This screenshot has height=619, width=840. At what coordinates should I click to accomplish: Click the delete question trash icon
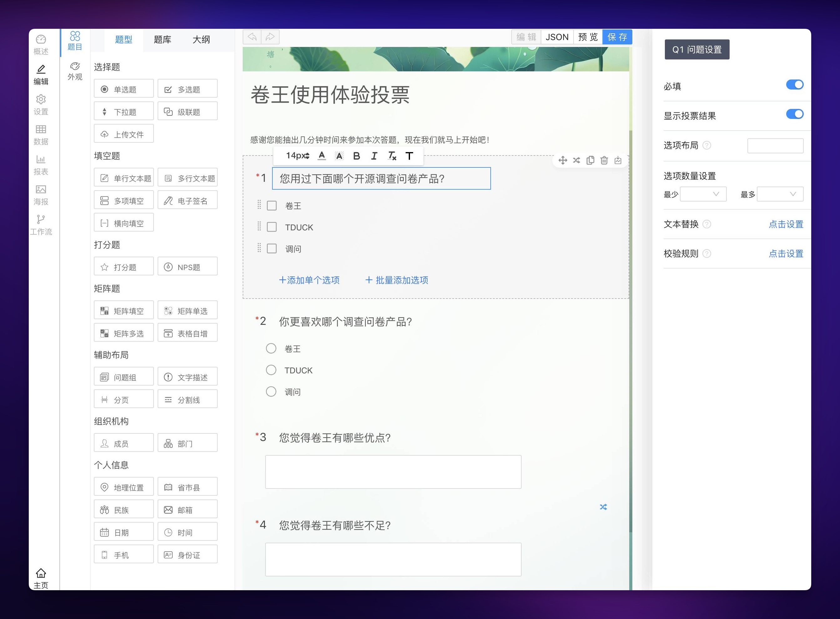(604, 160)
